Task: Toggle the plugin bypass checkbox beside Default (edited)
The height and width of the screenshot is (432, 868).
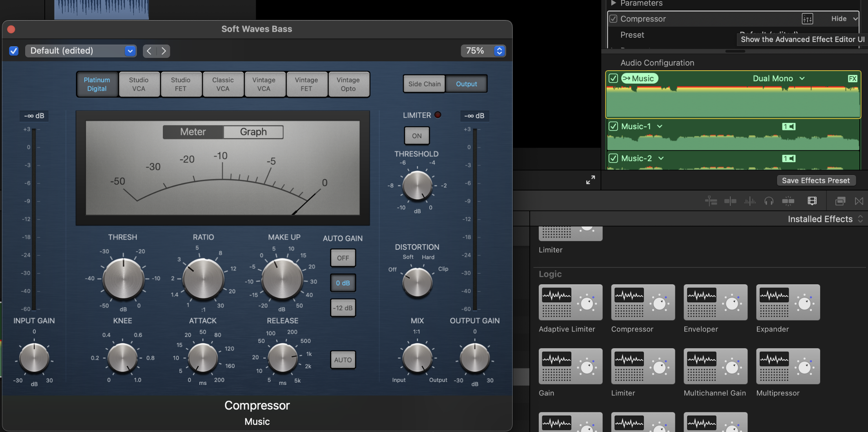Action: point(14,51)
